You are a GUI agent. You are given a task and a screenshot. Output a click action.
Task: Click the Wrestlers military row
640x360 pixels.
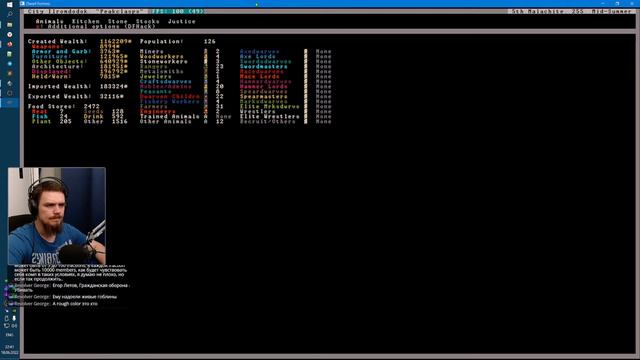point(286,111)
